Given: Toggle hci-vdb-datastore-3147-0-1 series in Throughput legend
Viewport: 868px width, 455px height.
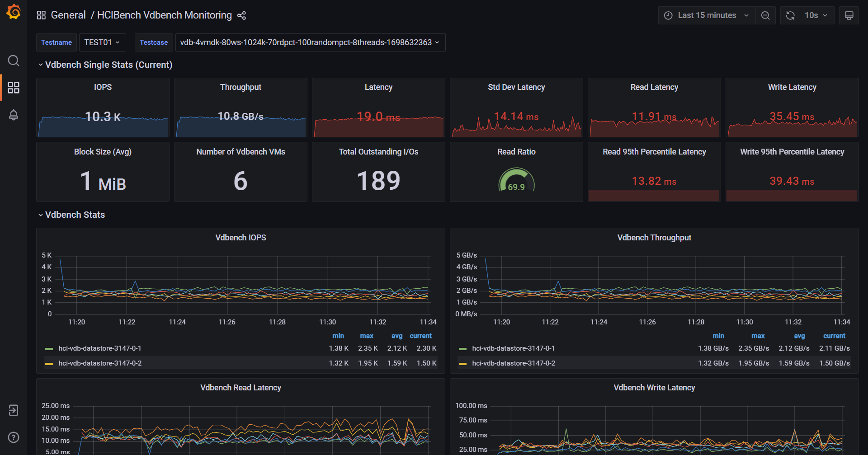Looking at the screenshot, I should 514,348.
